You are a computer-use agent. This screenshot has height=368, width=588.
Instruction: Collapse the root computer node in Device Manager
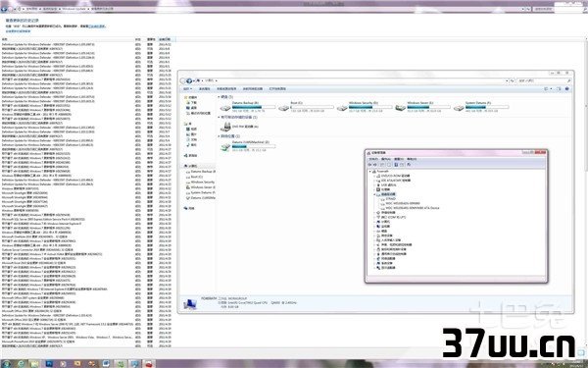click(370, 171)
